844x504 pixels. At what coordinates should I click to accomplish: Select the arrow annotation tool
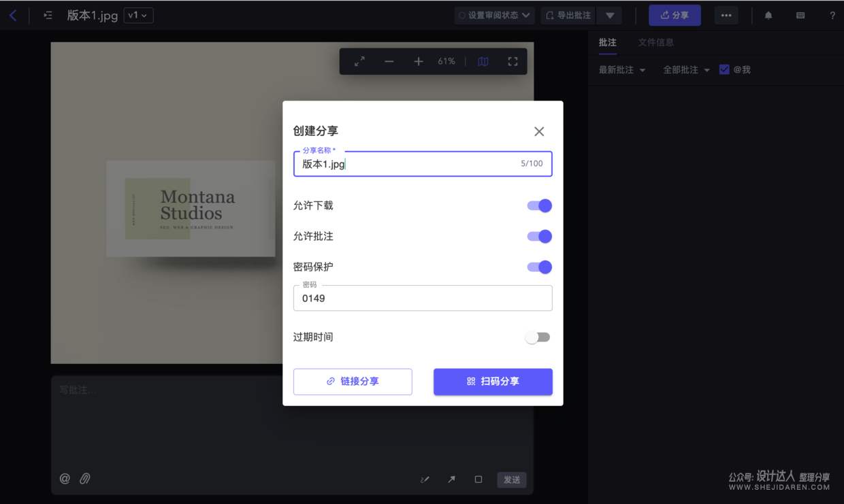(x=451, y=480)
